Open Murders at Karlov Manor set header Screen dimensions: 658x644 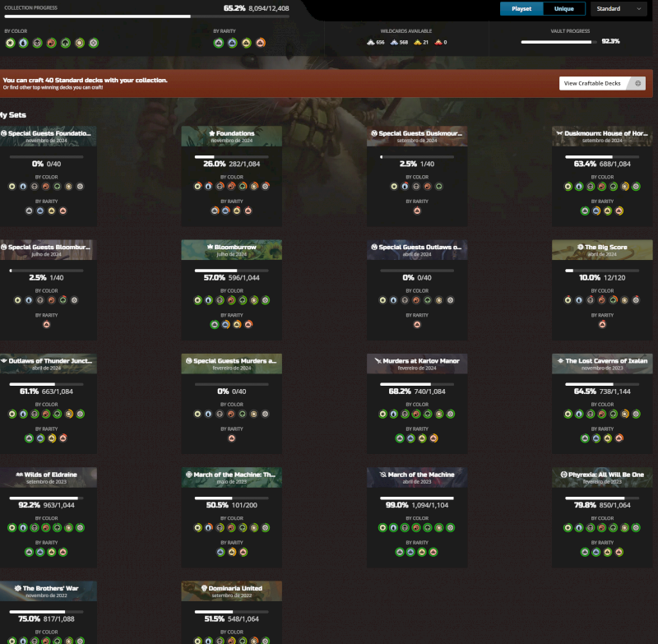(x=417, y=364)
